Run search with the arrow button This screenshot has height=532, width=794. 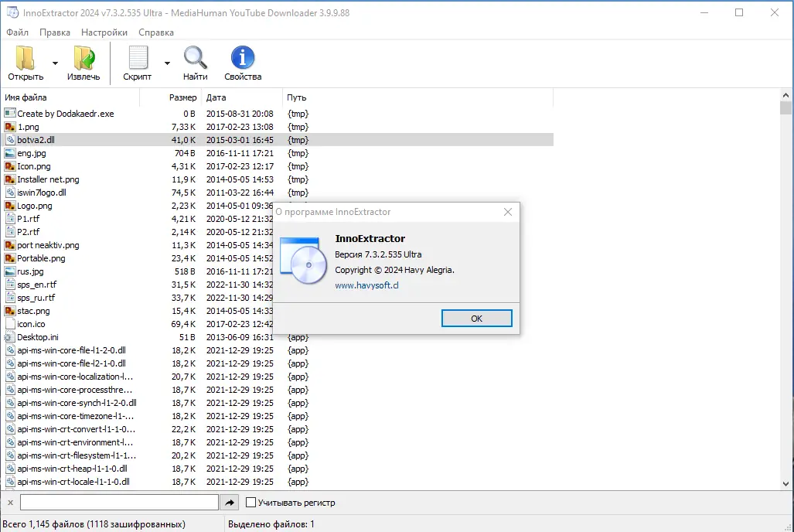pos(230,503)
